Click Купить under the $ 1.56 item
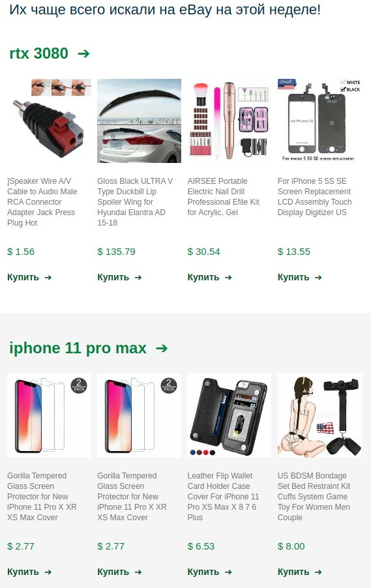This screenshot has height=588, width=371. 29,277
